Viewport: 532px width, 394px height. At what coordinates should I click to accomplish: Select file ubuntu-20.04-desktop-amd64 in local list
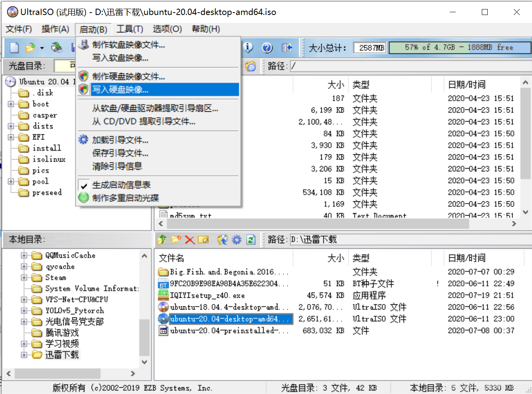231,319
